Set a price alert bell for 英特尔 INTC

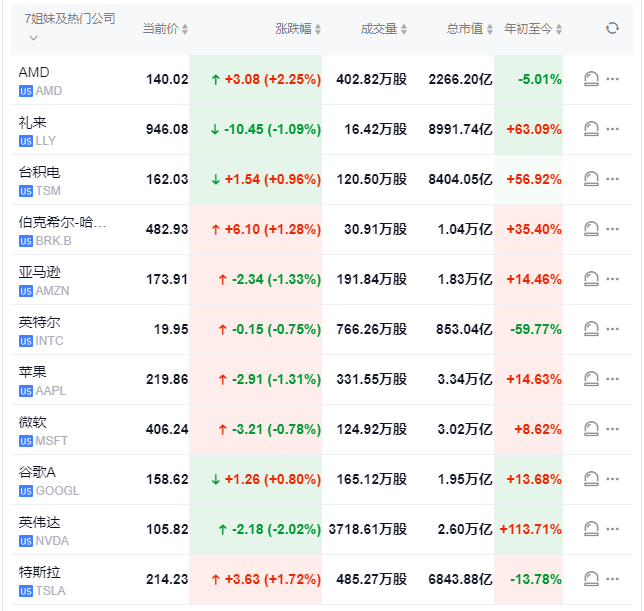[x=591, y=329]
